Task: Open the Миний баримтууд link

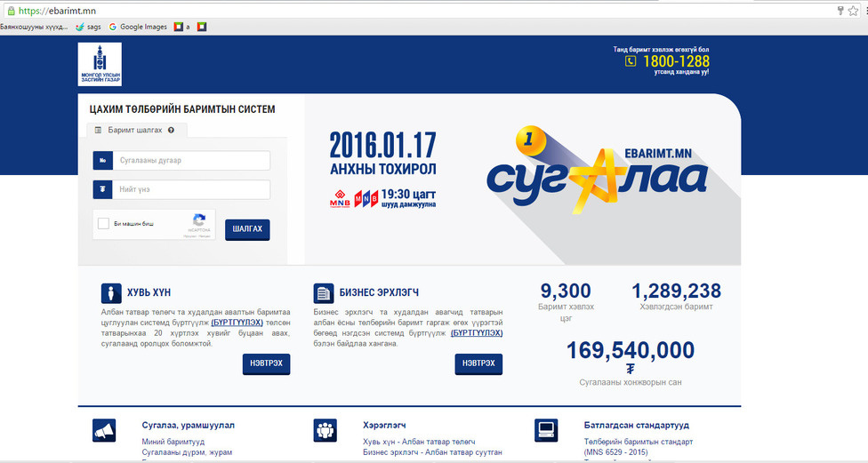Action: pos(173,442)
